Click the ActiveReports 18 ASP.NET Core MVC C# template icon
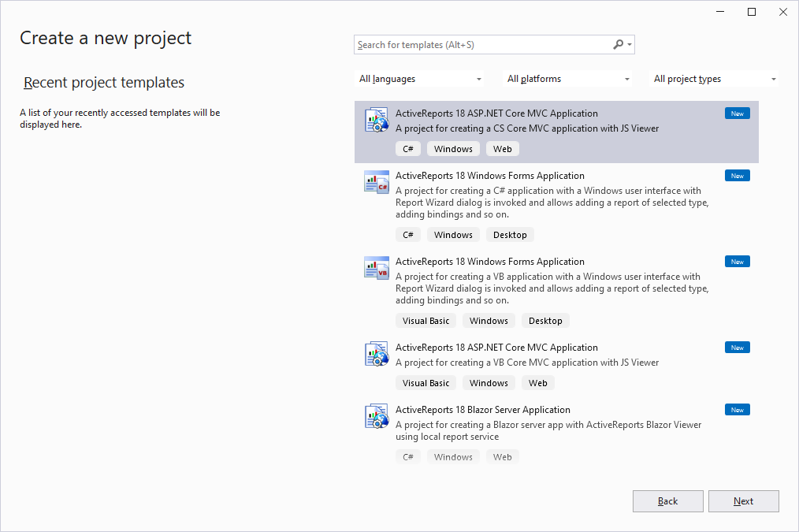This screenshot has width=799, height=532. [x=377, y=121]
